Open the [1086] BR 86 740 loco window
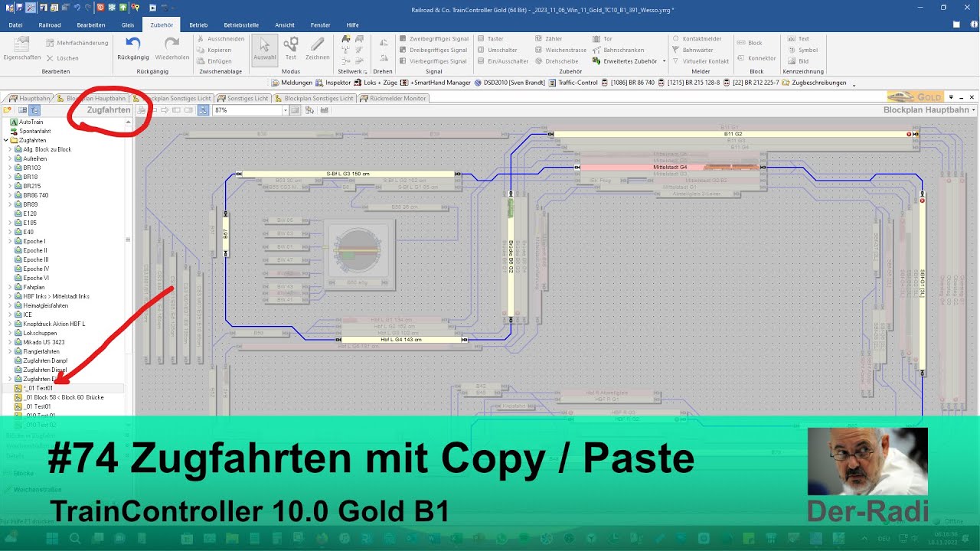 click(628, 83)
